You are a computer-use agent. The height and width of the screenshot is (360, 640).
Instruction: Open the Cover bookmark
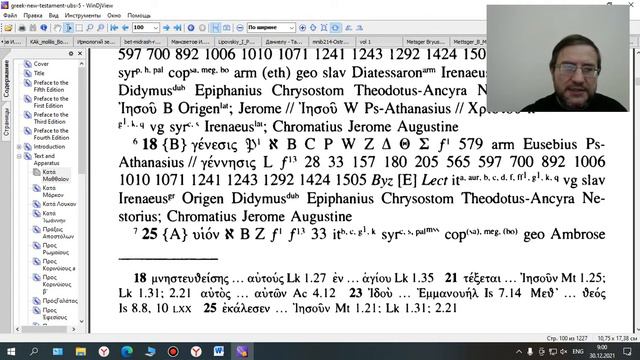pyautogui.click(x=41, y=64)
